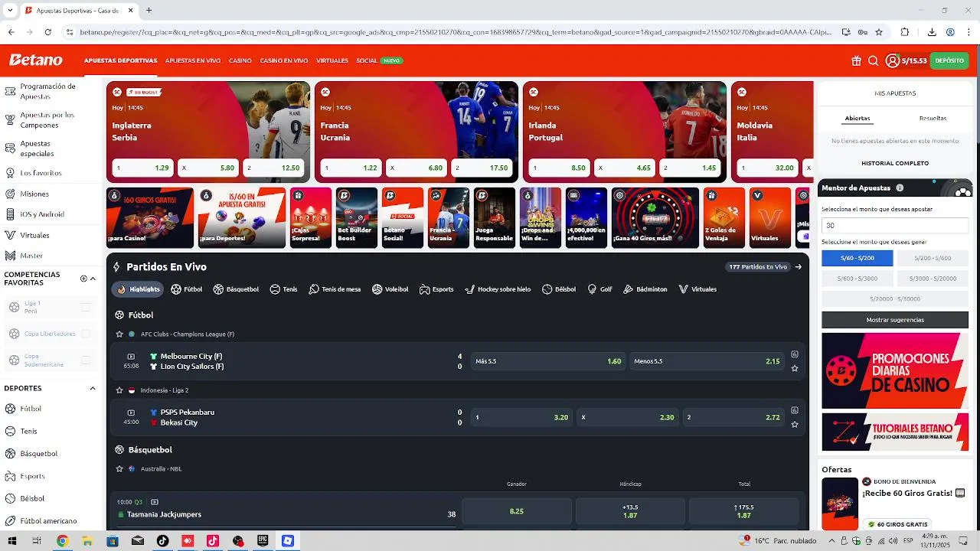Open Casino en Vivo in top navigation
Image resolution: width=980 pixels, height=551 pixels.
(284, 60)
